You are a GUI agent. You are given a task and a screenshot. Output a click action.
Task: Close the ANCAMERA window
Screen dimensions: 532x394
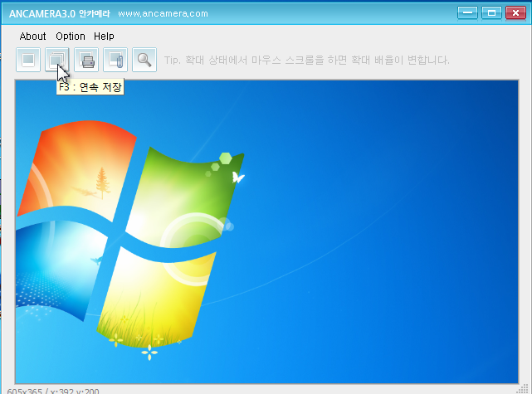[x=515, y=13]
